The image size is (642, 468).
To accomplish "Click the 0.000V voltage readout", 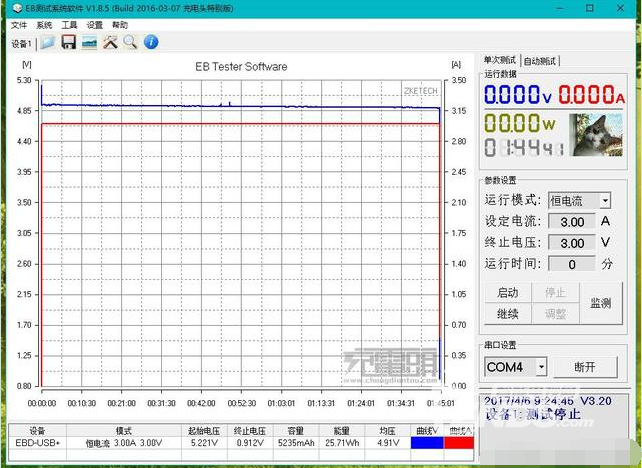I will (518, 94).
